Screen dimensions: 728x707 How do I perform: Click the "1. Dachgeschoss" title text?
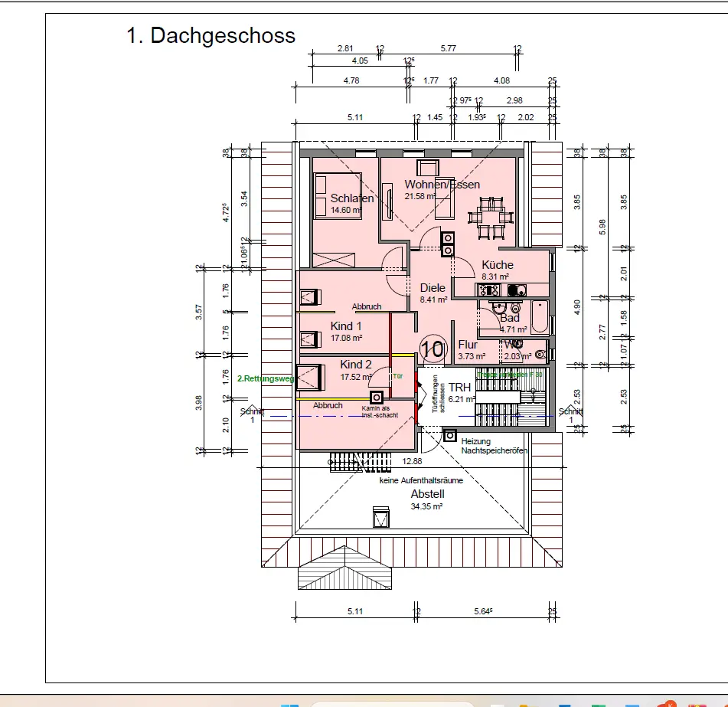pos(211,35)
